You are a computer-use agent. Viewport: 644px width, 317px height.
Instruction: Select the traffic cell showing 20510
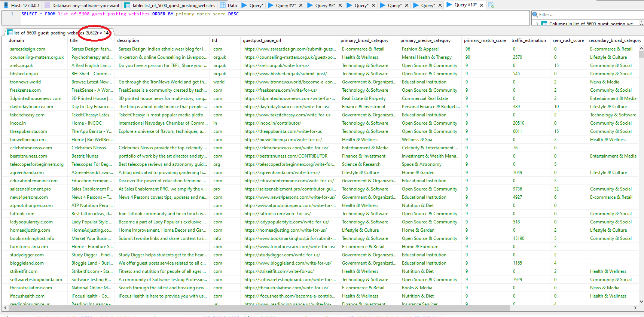[530, 123]
